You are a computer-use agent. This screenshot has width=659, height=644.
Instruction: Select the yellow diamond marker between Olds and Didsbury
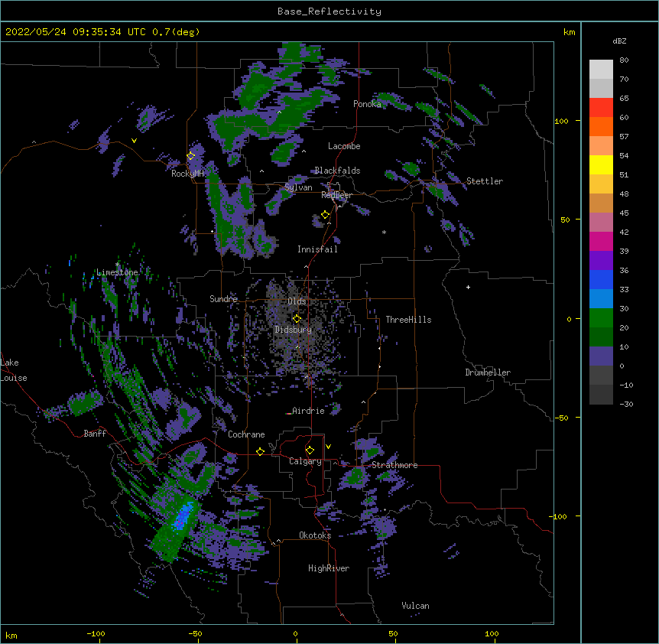[297, 319]
